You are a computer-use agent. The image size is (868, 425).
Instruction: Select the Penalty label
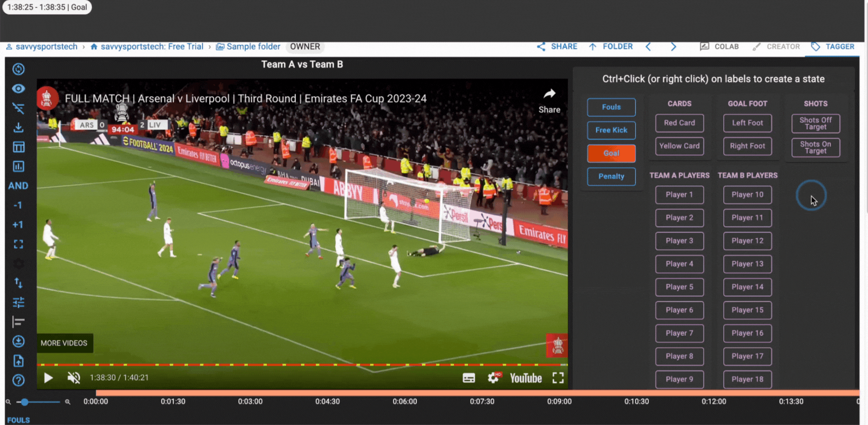[611, 176]
